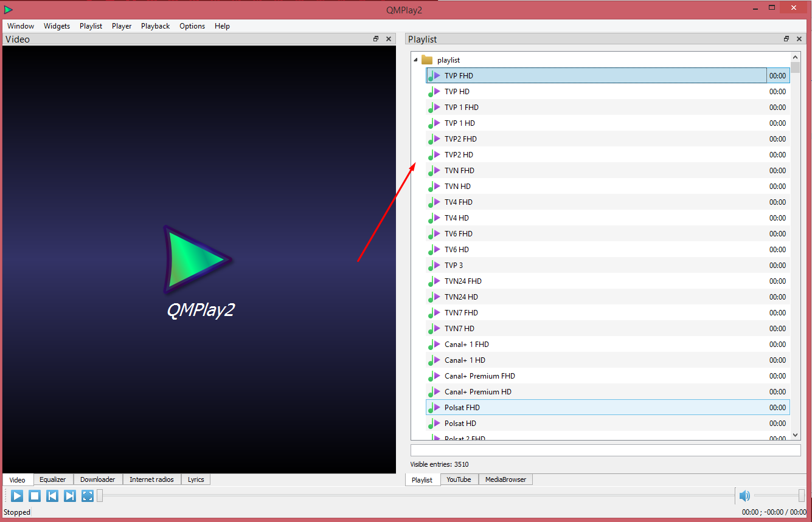Select the Canal+ 1 HD entry
Image resolution: width=812 pixels, height=522 pixels.
pyautogui.click(x=608, y=360)
